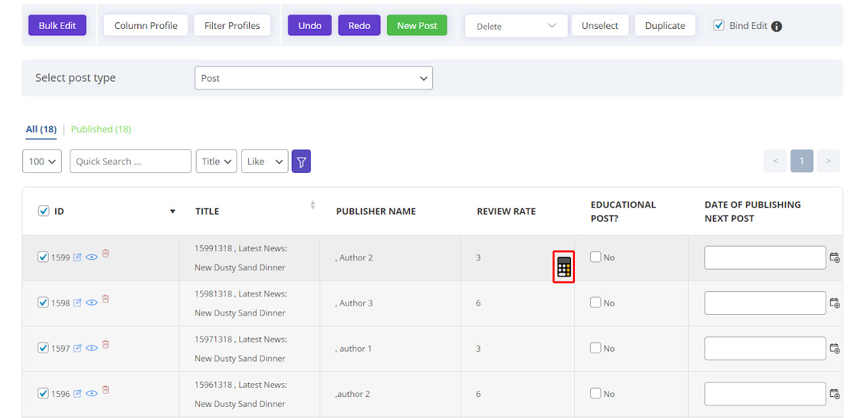
Task: Uncheck row 1598 selection checkbox
Action: pos(43,302)
